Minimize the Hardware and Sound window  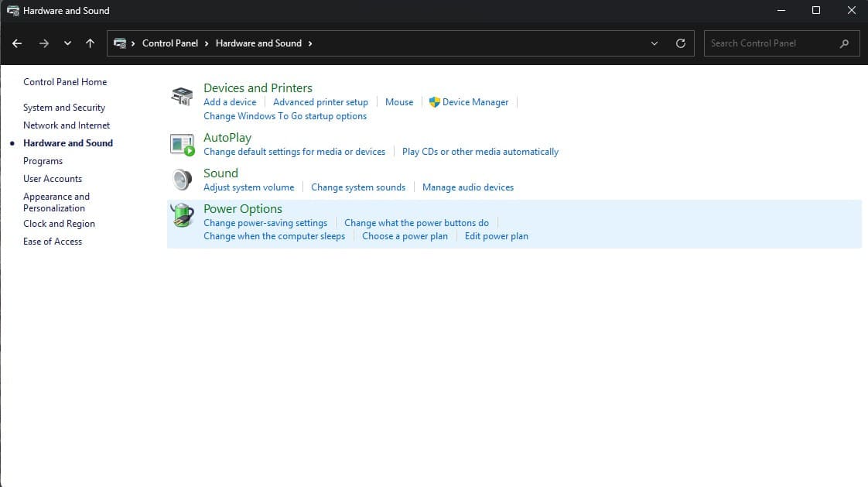[781, 11]
